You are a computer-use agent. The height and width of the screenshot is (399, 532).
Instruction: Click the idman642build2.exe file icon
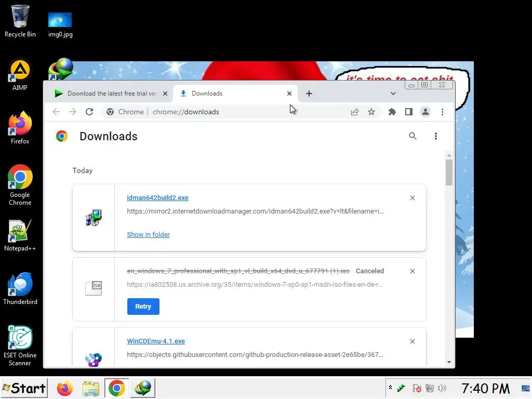tap(94, 218)
